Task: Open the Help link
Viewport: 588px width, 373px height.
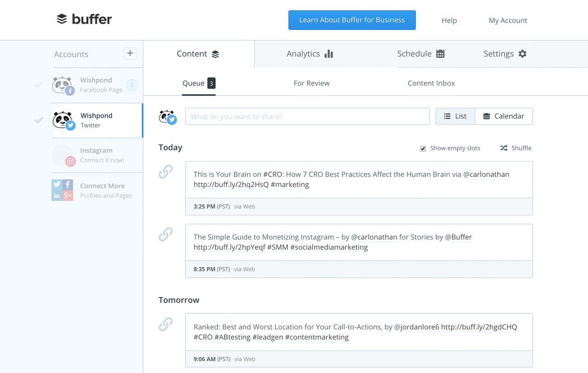Action: [449, 20]
